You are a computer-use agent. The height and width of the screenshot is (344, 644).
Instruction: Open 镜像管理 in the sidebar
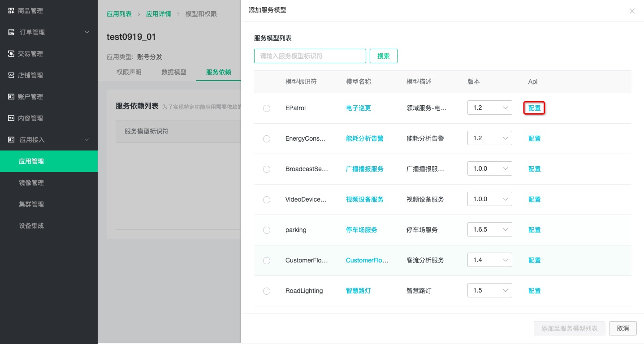coord(49,183)
